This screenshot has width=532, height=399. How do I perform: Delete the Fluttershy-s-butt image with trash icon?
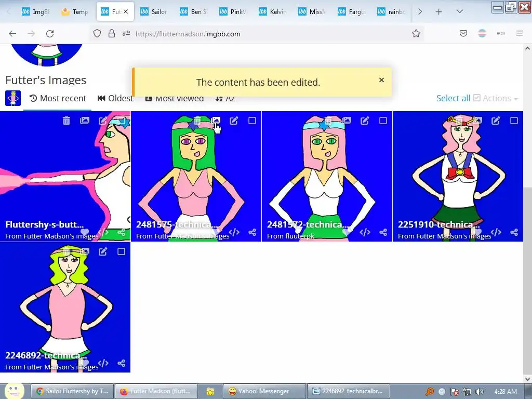click(x=66, y=121)
